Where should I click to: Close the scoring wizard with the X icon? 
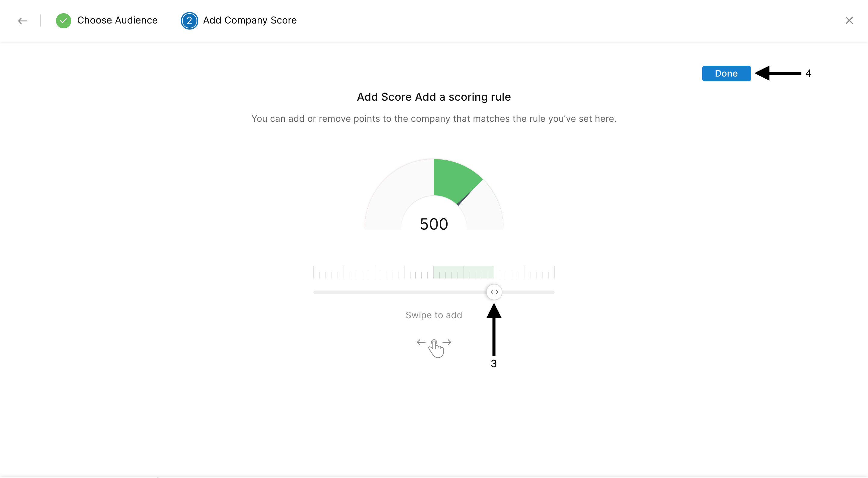849,20
